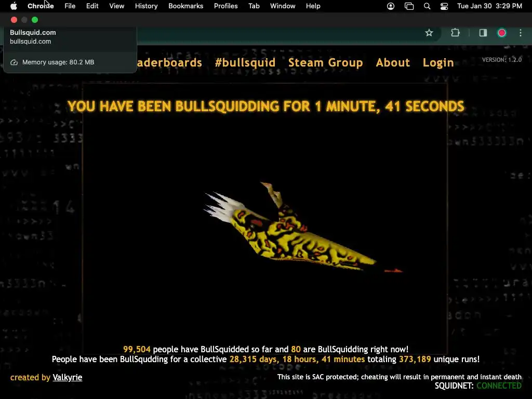Open the Valkyrie creator link
532x399 pixels.
coord(68,378)
